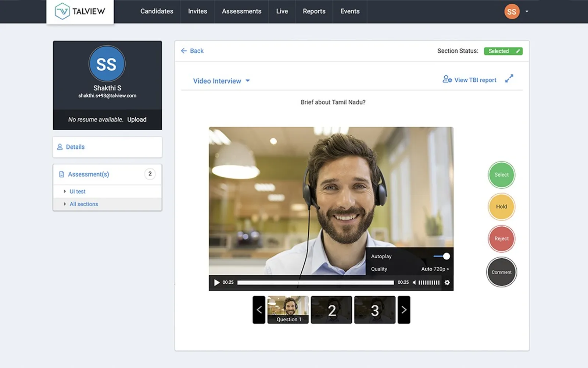Expand the account dropdown caret
The height and width of the screenshot is (368, 588).
[x=527, y=11]
